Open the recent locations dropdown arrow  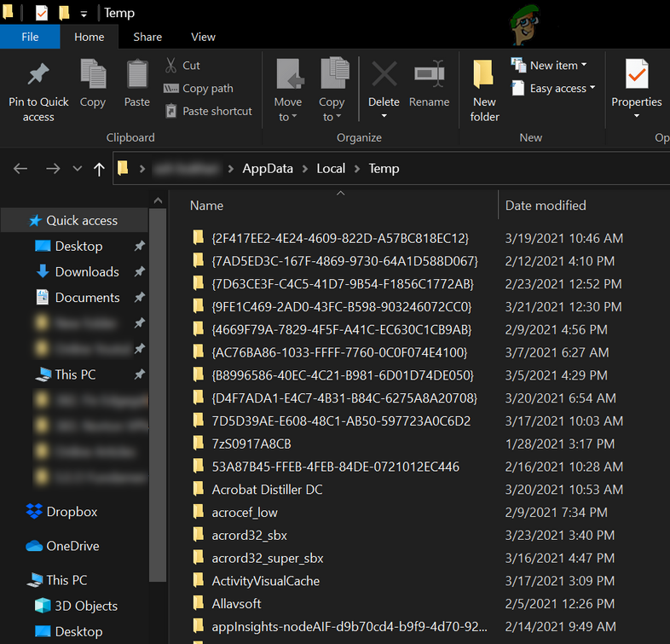click(78, 169)
